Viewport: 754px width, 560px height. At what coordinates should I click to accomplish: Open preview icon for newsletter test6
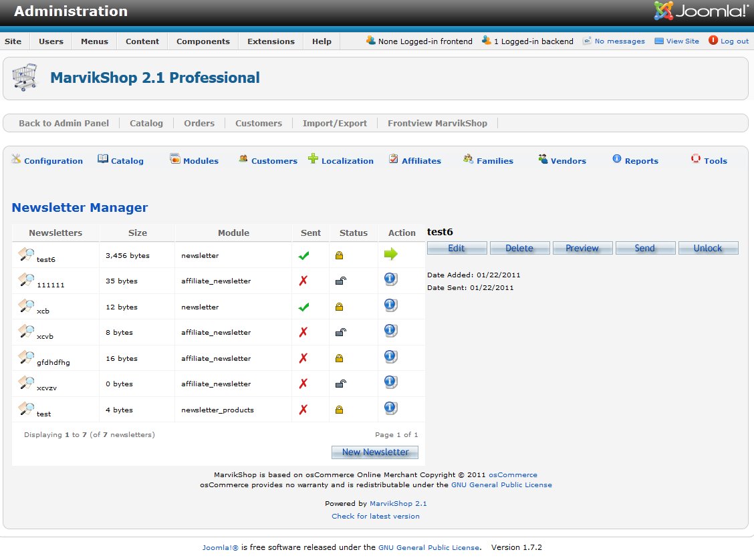[26, 254]
